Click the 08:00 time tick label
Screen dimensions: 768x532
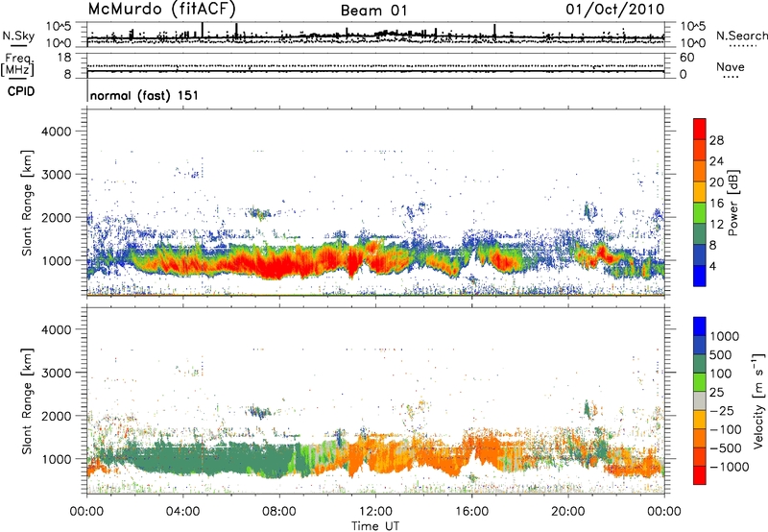279,512
